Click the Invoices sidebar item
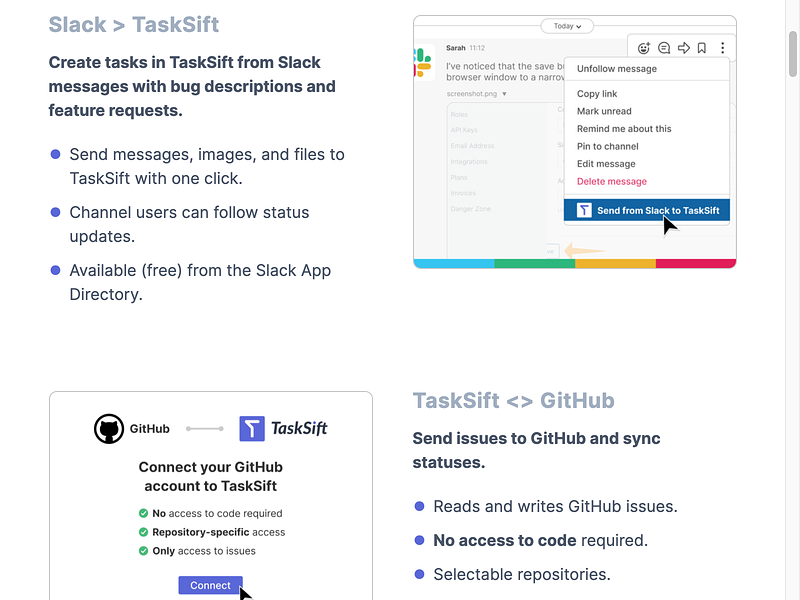Image resolution: width=800 pixels, height=600 pixels. 463,193
